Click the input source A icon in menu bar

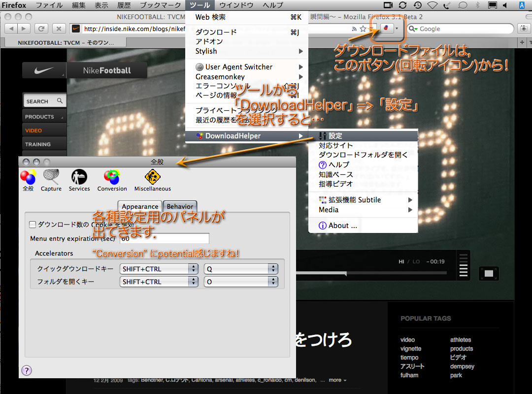pyautogui.click(x=522, y=5)
